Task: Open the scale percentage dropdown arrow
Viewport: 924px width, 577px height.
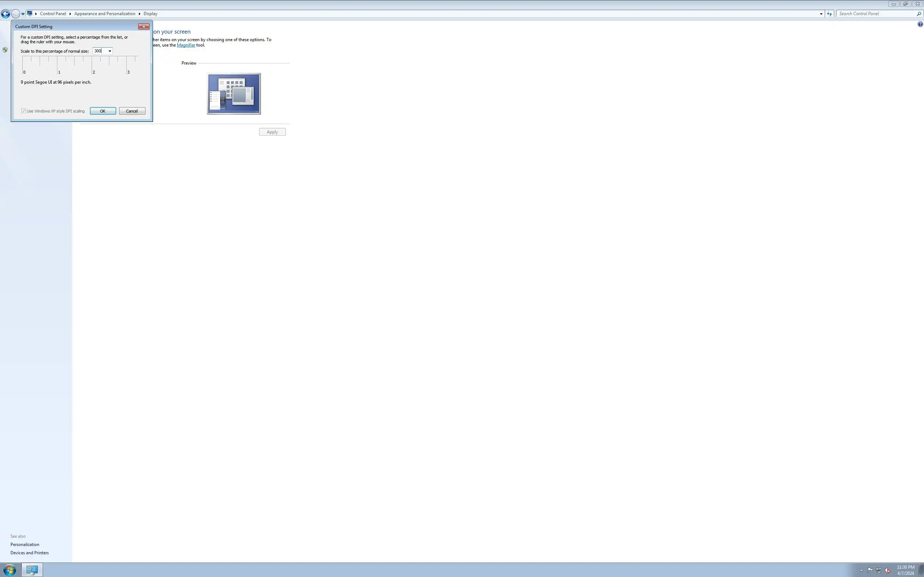Action: pyautogui.click(x=110, y=51)
